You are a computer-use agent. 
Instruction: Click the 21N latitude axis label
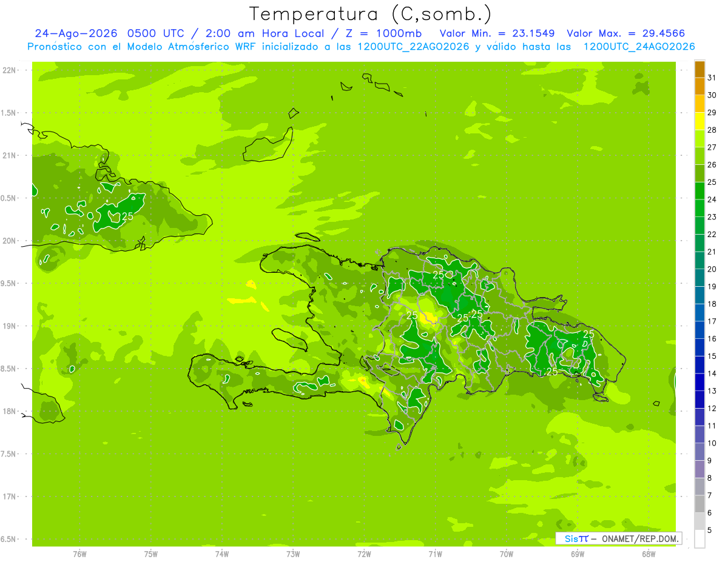10,156
